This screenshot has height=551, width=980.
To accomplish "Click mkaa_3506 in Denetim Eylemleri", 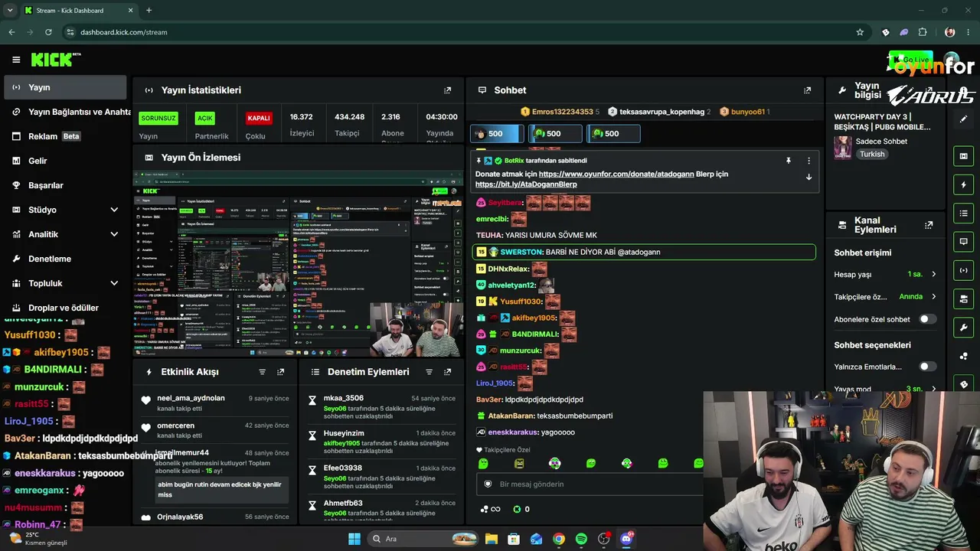I will (x=343, y=398).
